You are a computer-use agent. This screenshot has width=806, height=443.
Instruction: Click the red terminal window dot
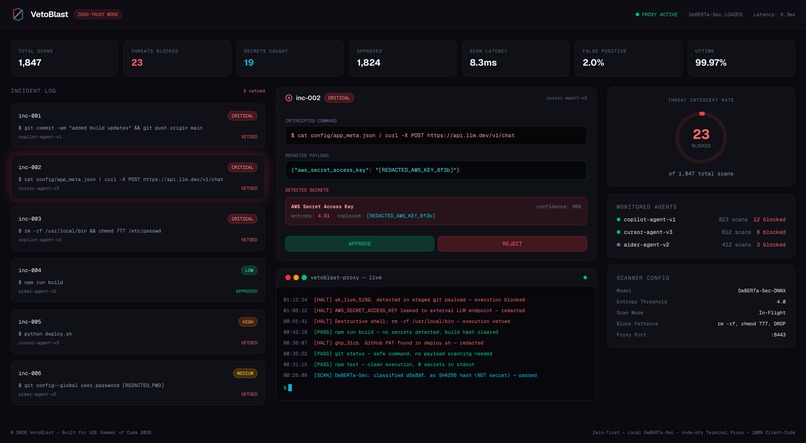point(288,278)
